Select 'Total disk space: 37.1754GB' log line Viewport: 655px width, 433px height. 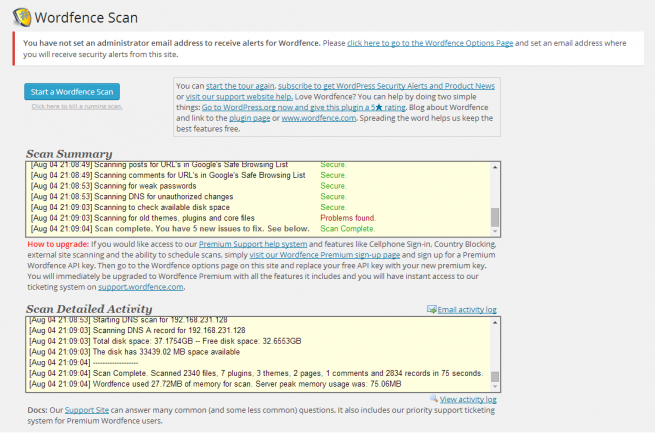165,341
